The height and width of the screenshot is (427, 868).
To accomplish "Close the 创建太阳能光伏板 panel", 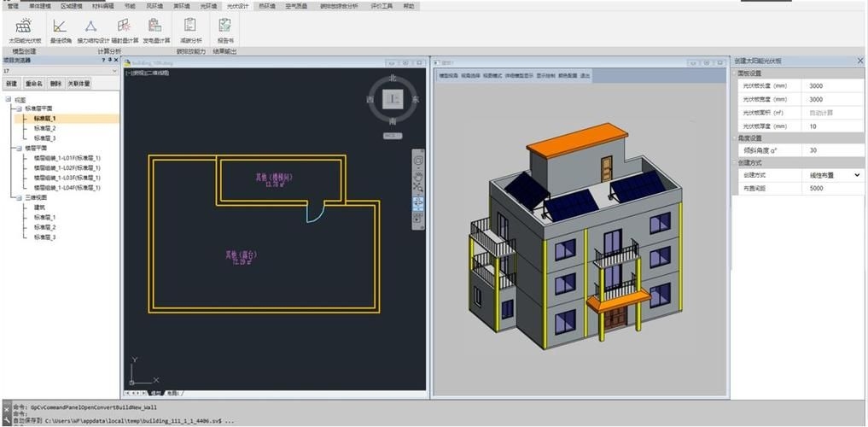I will 859,61.
